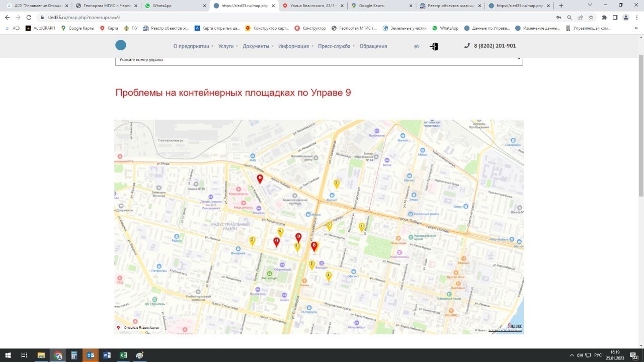644x362 pixels.
Task: Expand the 'О предприятии' menu
Action: tap(193, 46)
